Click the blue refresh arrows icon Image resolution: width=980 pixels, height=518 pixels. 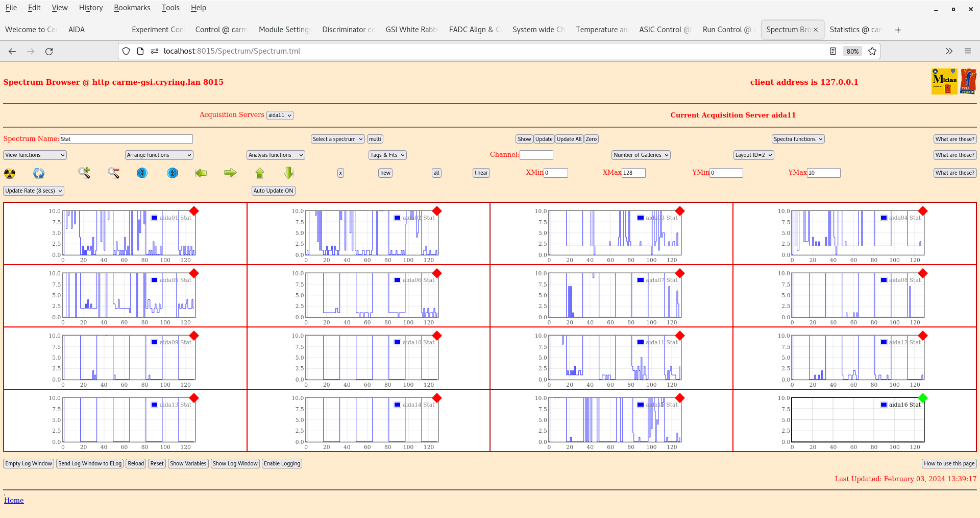coord(39,173)
